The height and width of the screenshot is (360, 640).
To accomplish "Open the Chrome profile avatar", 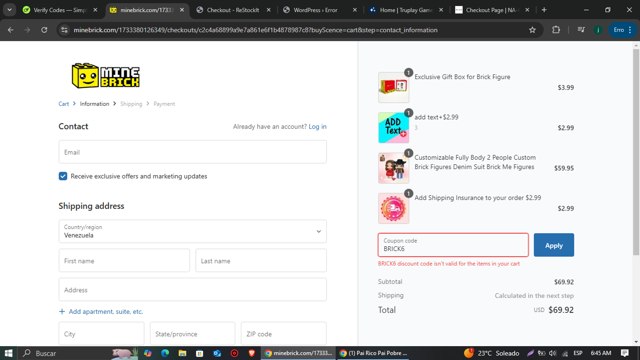I will click(x=598, y=30).
